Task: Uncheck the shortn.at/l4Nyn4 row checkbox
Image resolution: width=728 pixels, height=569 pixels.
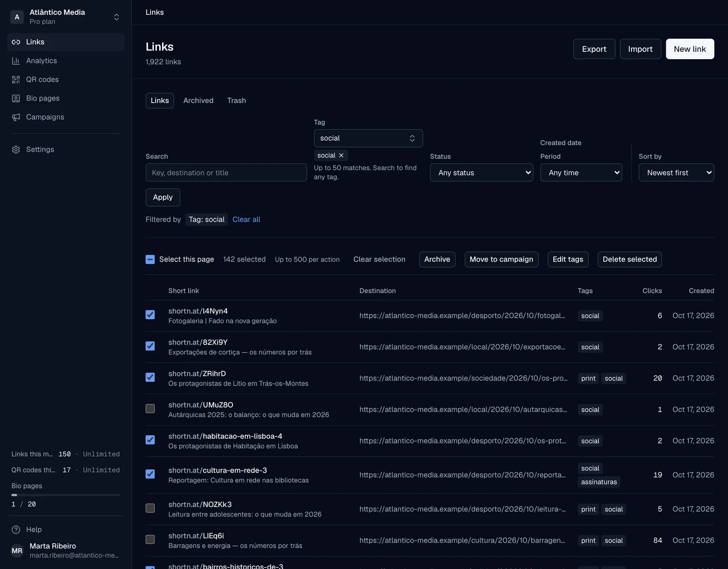Action: (150, 315)
